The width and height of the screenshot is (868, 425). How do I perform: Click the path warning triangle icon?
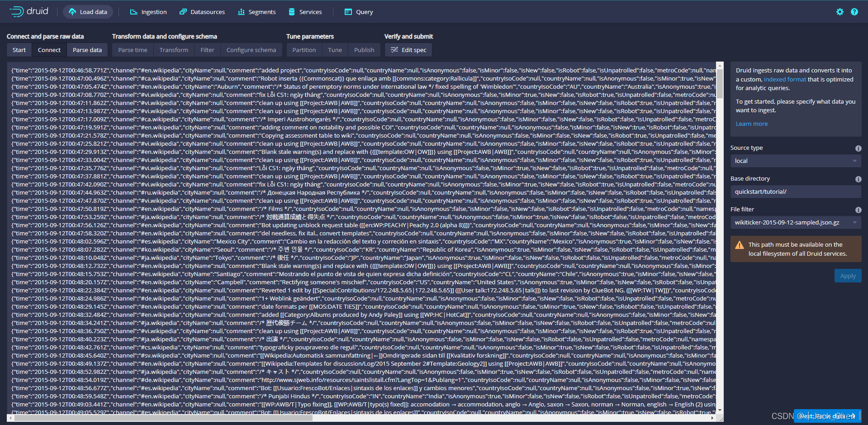[740, 245]
